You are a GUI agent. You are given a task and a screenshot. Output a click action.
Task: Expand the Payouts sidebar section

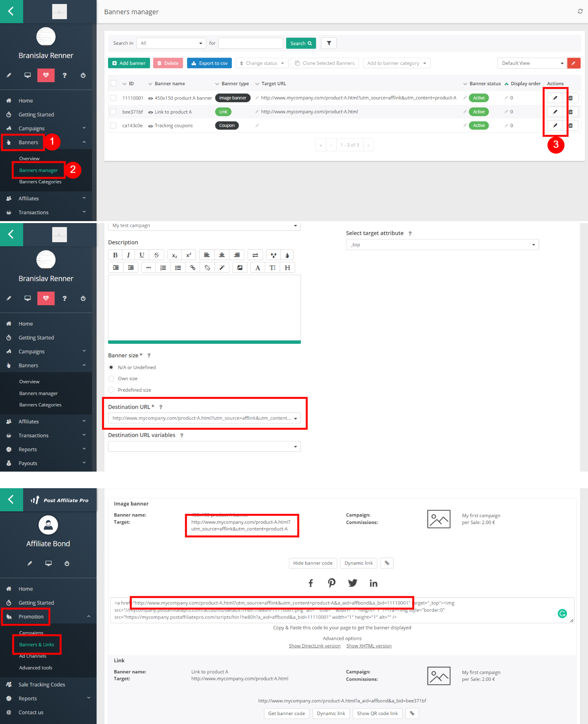[46, 463]
